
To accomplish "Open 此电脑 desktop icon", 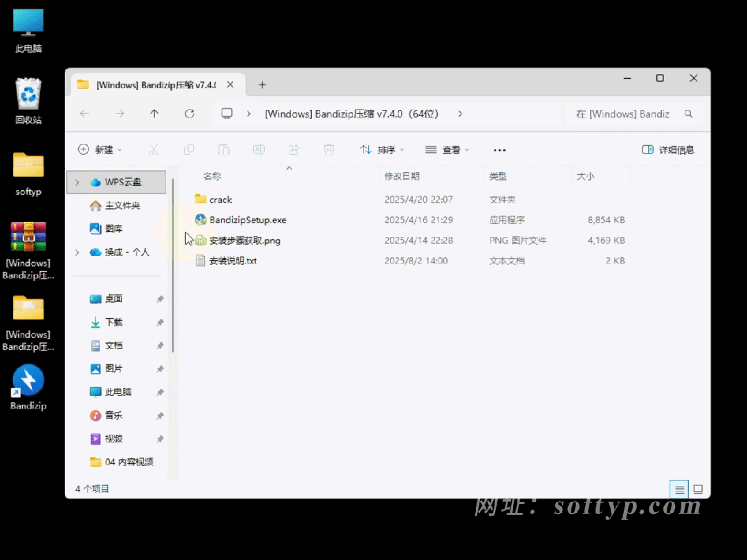I will pyautogui.click(x=28, y=30).
